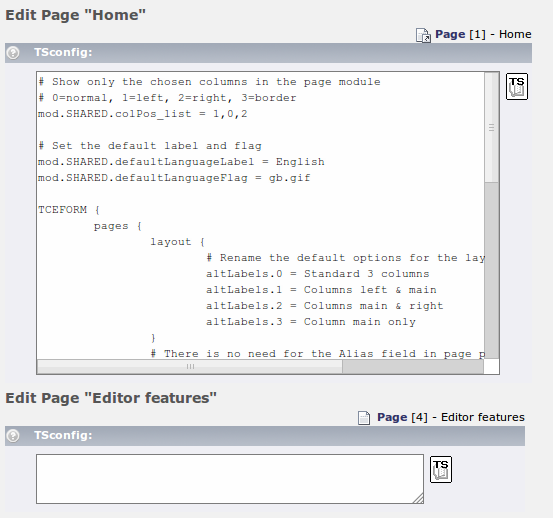The height and width of the screenshot is (518, 553).
Task: Place cursor on the colPos_list line
Action: (x=143, y=114)
